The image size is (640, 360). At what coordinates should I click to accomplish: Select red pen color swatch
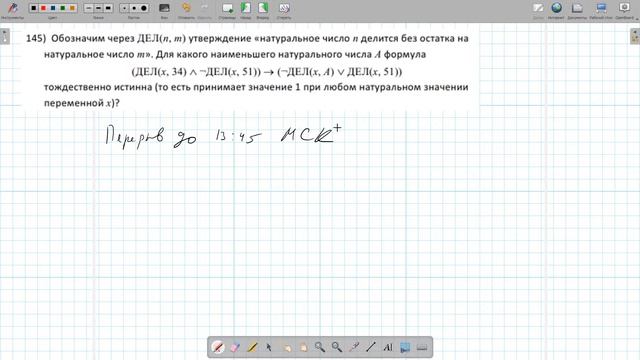[43, 8]
